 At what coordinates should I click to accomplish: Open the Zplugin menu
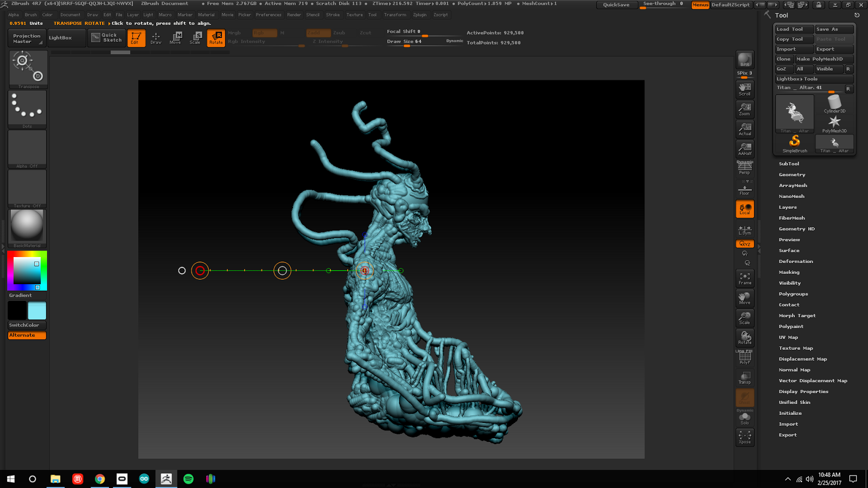pyautogui.click(x=419, y=15)
